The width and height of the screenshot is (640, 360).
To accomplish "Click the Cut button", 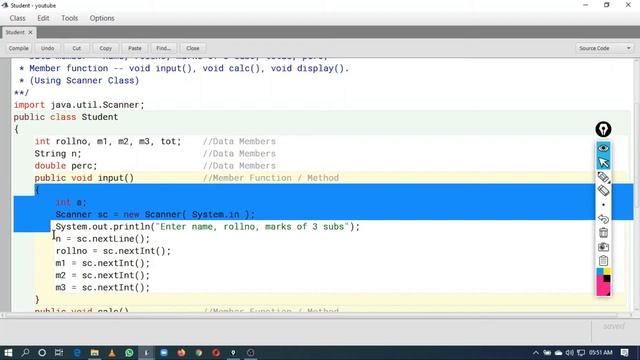I will coord(76,48).
